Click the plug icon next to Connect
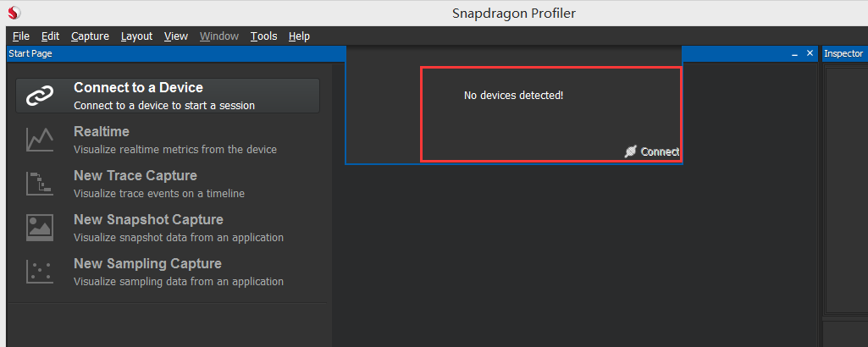 (x=631, y=151)
